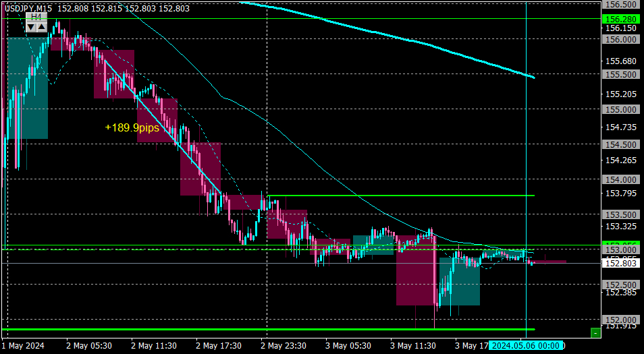
Task: Click the H4 timeframe button
Action: click(x=36, y=18)
